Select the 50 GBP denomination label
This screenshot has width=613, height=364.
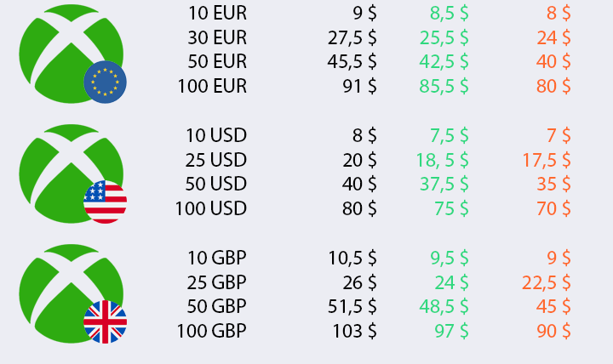(216, 306)
